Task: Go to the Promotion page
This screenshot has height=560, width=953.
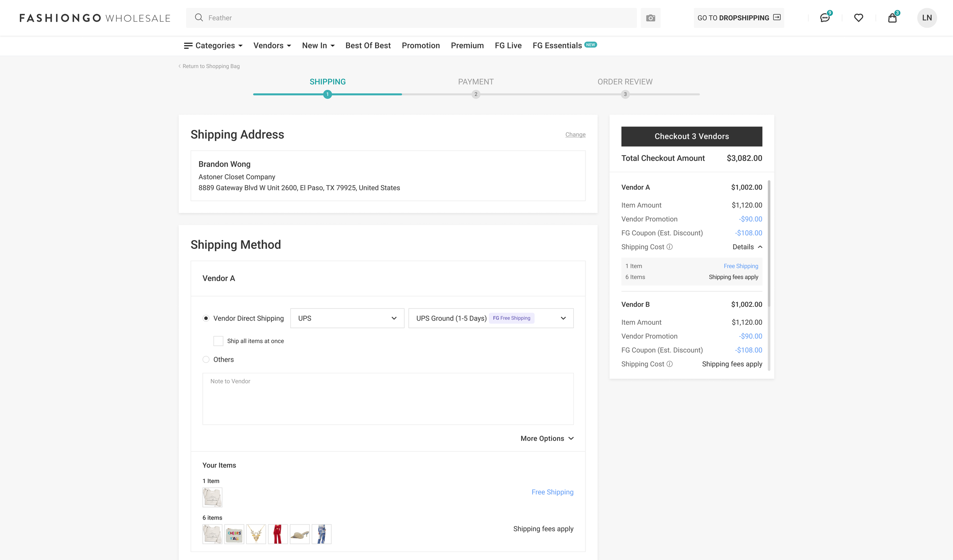Action: point(420,46)
